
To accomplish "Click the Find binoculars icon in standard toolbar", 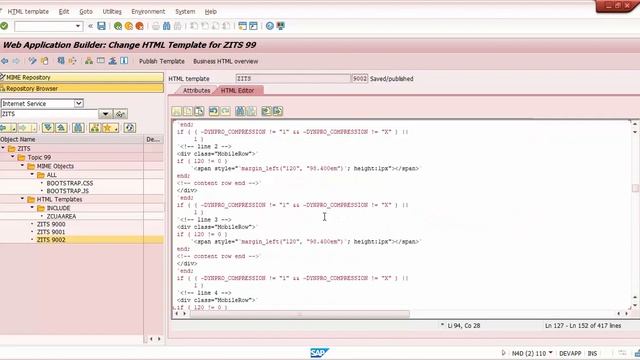I will [167, 26].
